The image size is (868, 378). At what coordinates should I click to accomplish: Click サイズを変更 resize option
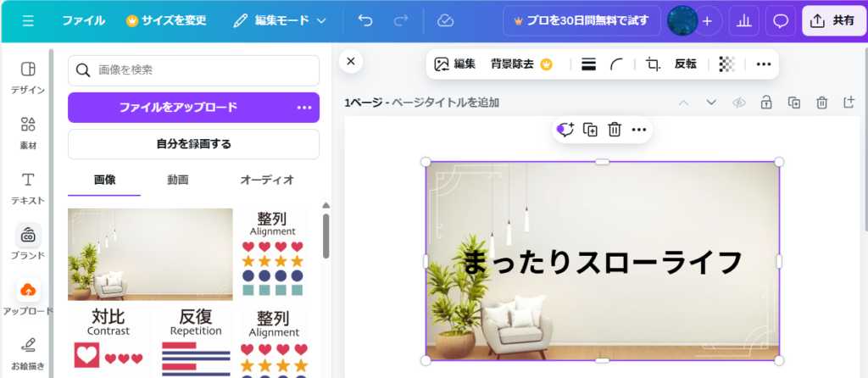(x=166, y=21)
